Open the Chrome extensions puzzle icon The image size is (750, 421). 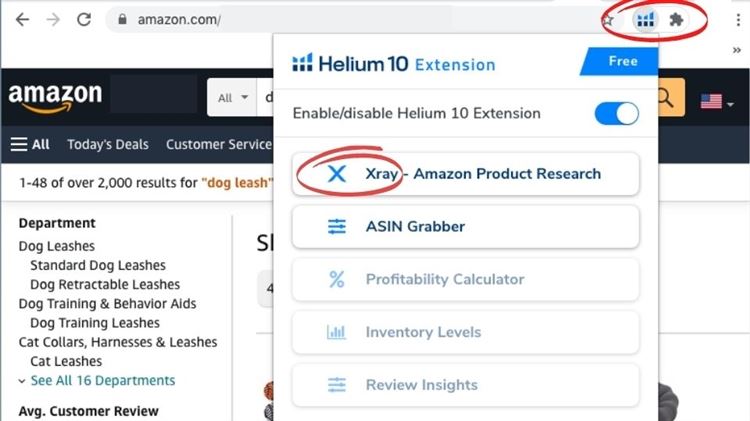click(677, 19)
